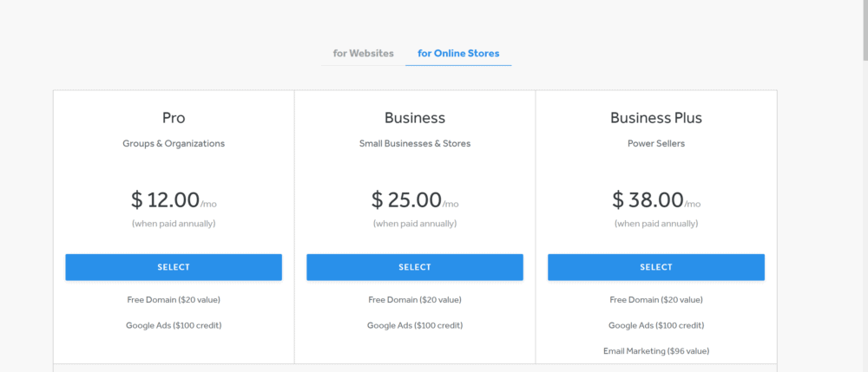Select the Pro plan button
The width and height of the screenshot is (868, 372).
click(174, 267)
